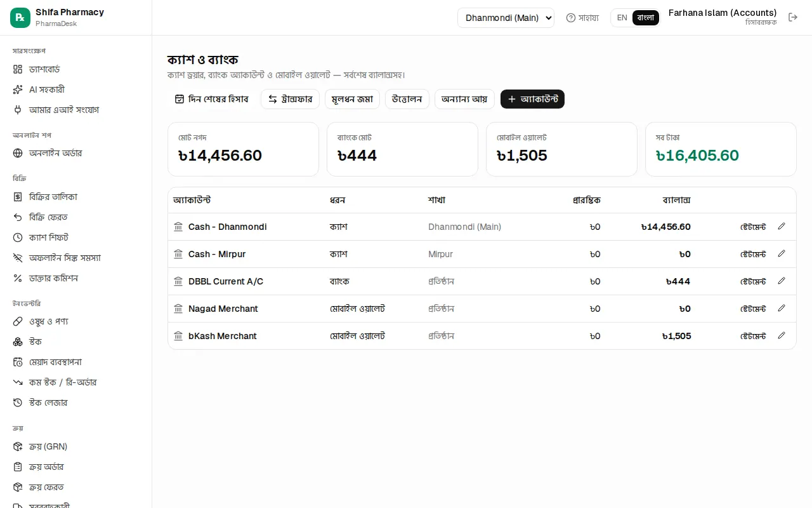This screenshot has width=812, height=508.
Task: Click the মূলধন জমা button
Action: [x=352, y=99]
